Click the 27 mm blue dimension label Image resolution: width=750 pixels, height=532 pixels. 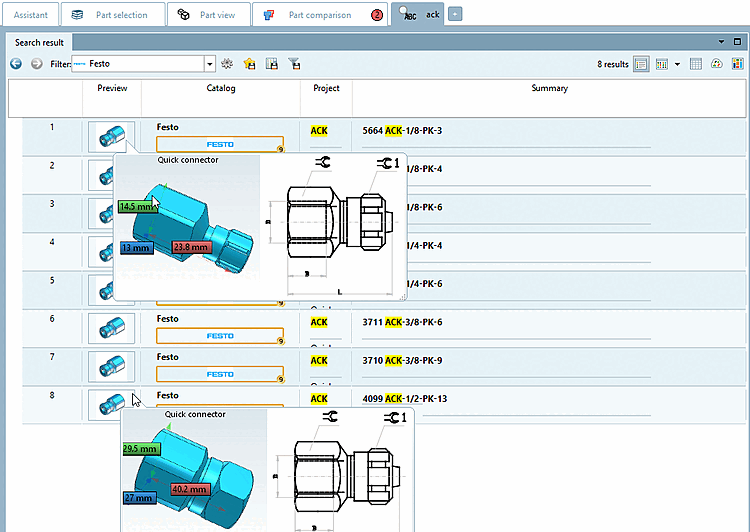[139, 498]
